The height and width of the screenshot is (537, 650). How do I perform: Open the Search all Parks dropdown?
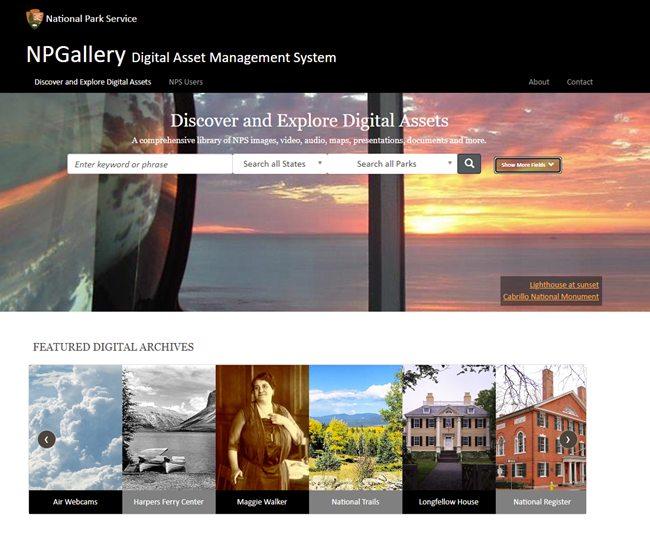click(392, 164)
